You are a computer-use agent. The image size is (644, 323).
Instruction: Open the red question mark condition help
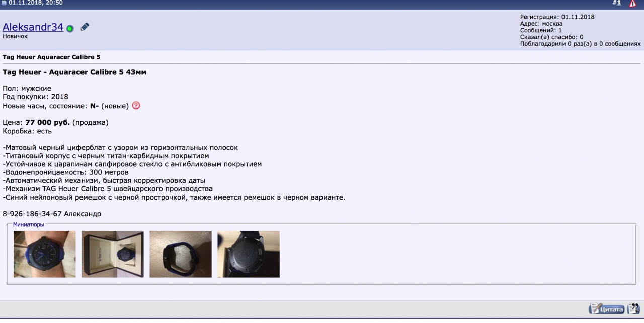click(x=136, y=106)
